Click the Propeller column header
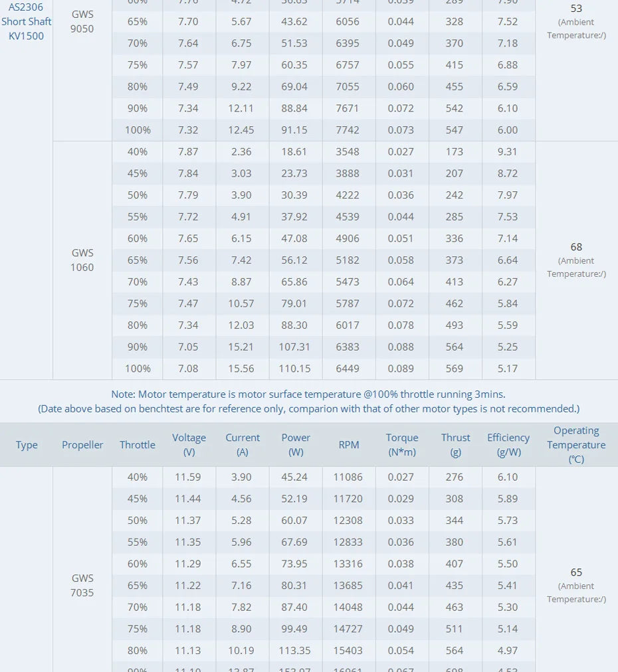The height and width of the screenshot is (672, 618). pos(82,445)
